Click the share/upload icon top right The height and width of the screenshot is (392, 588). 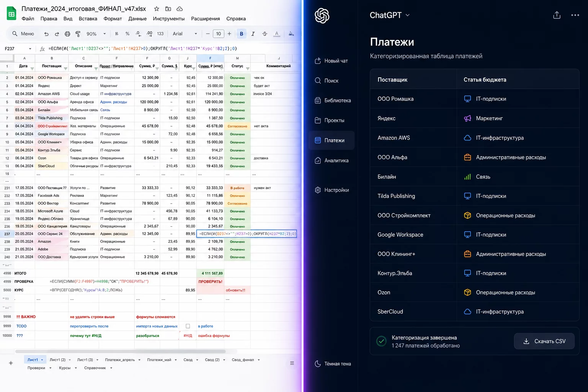557,15
